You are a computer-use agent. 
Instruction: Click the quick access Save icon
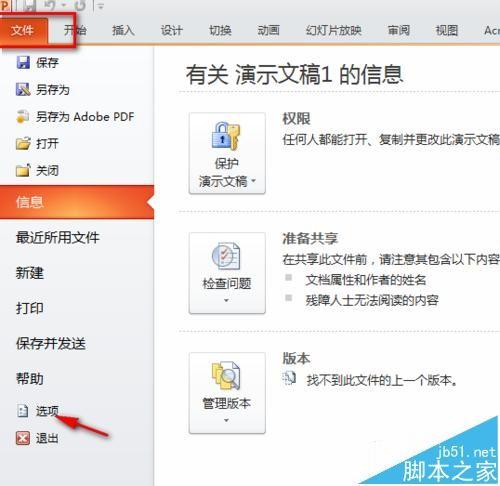30,6
